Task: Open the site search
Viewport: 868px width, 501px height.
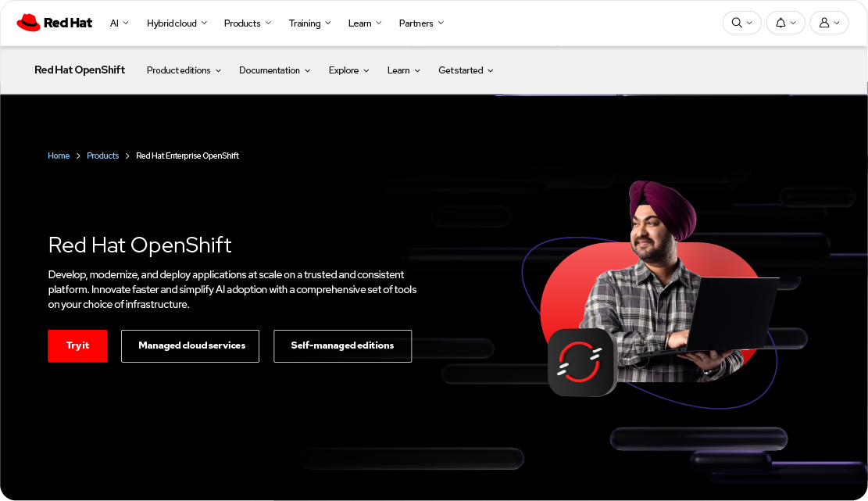Action: point(741,23)
